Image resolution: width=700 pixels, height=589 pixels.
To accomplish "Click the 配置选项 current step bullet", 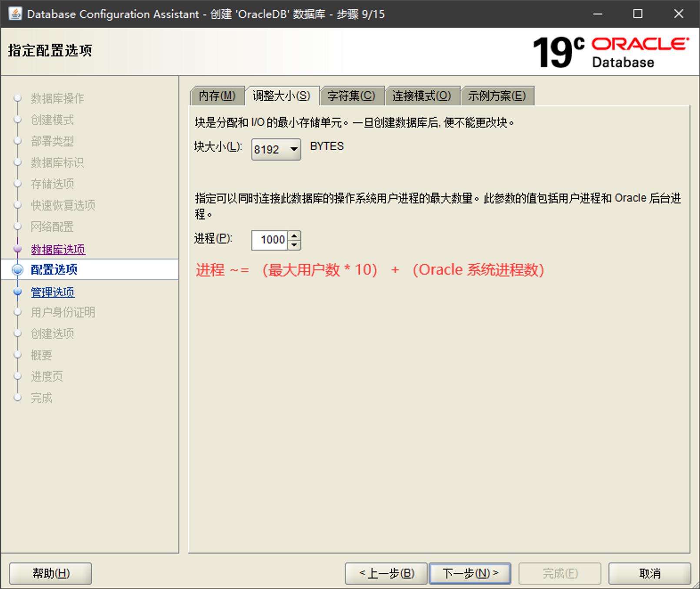I will [18, 270].
